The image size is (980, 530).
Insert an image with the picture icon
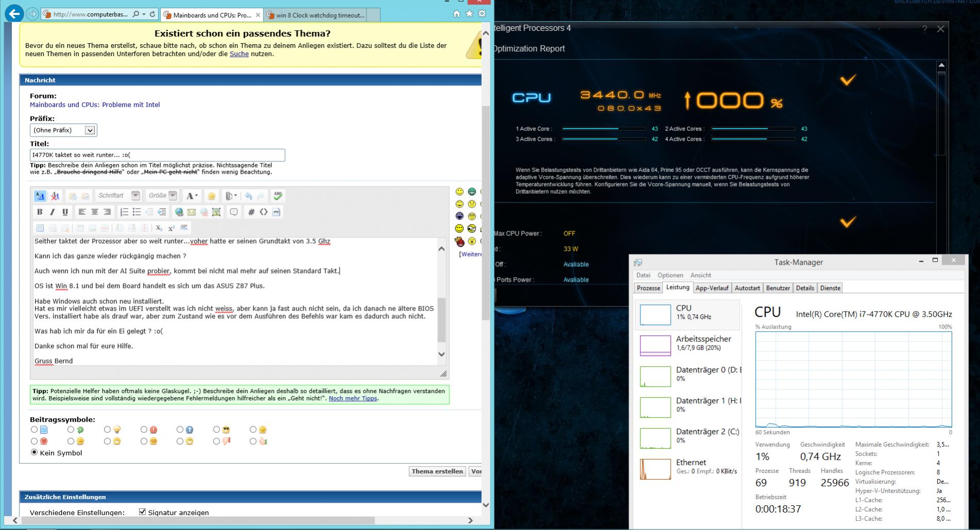[x=216, y=212]
